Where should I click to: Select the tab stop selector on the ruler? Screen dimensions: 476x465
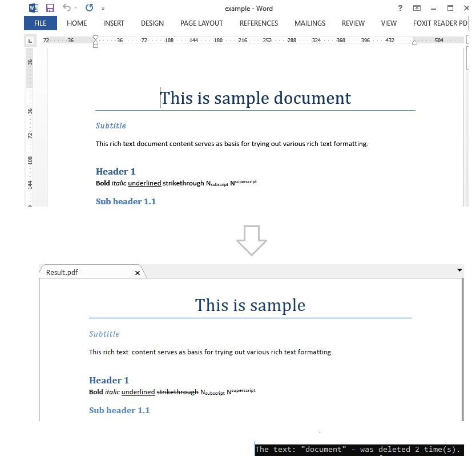coord(30,40)
